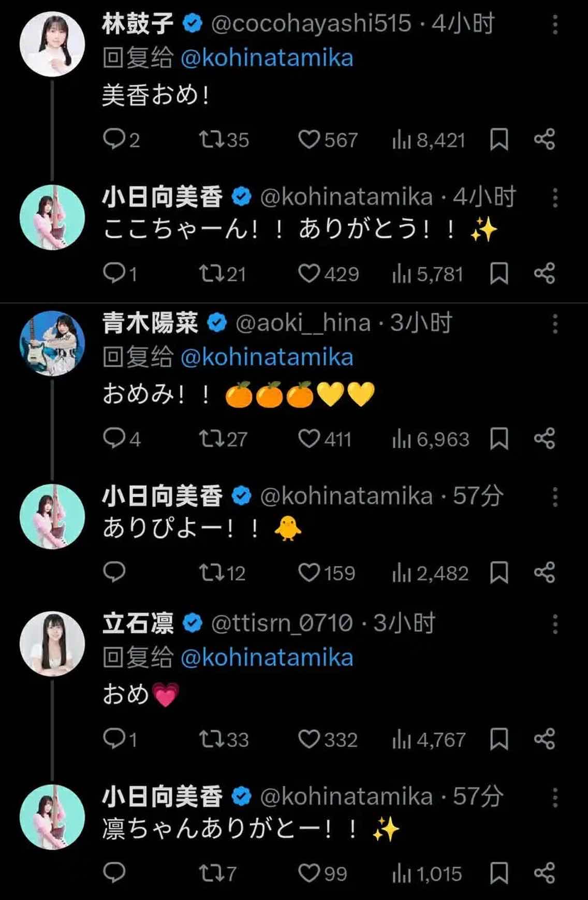Viewport: 588px width, 900px height.
Task: Bookmark the ここちゃーん reply tweet
Action: (x=499, y=273)
